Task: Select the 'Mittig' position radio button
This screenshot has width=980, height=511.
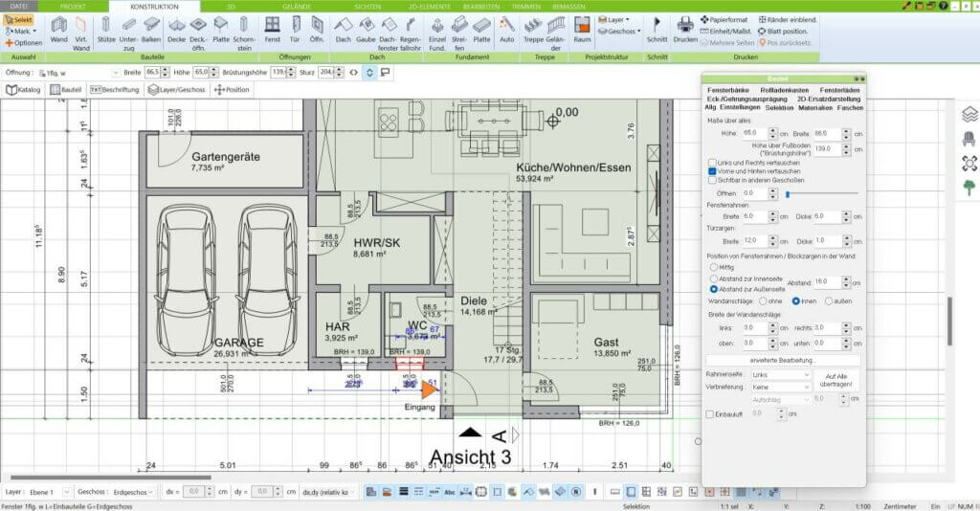Action: [x=714, y=267]
